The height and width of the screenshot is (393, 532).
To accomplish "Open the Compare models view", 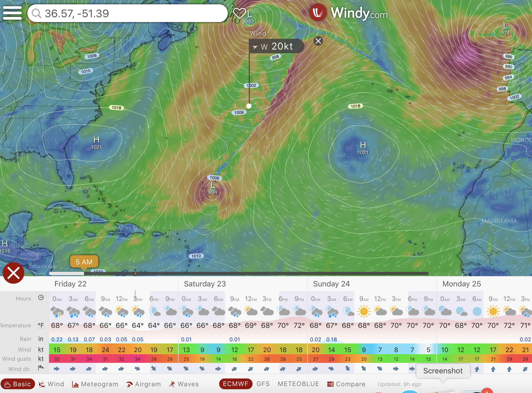I will click(346, 384).
